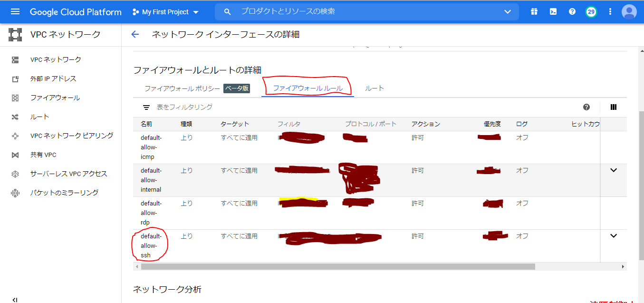Open the three-dot settings menu

(610, 11)
